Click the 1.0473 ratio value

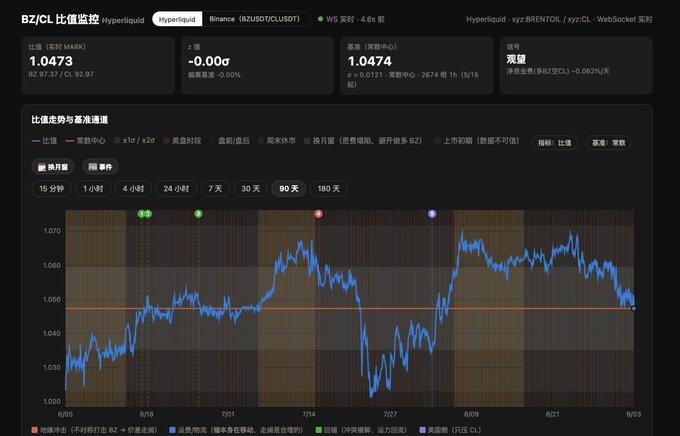51,61
